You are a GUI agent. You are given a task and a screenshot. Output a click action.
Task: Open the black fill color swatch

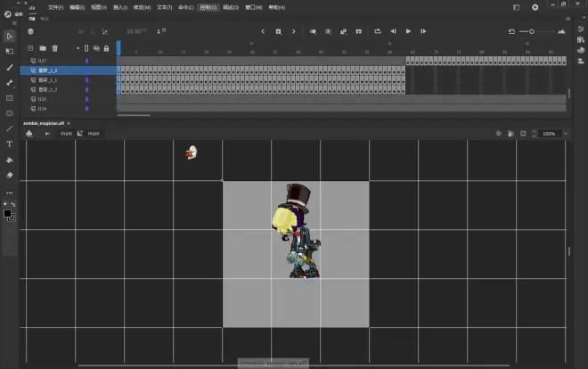point(7,213)
